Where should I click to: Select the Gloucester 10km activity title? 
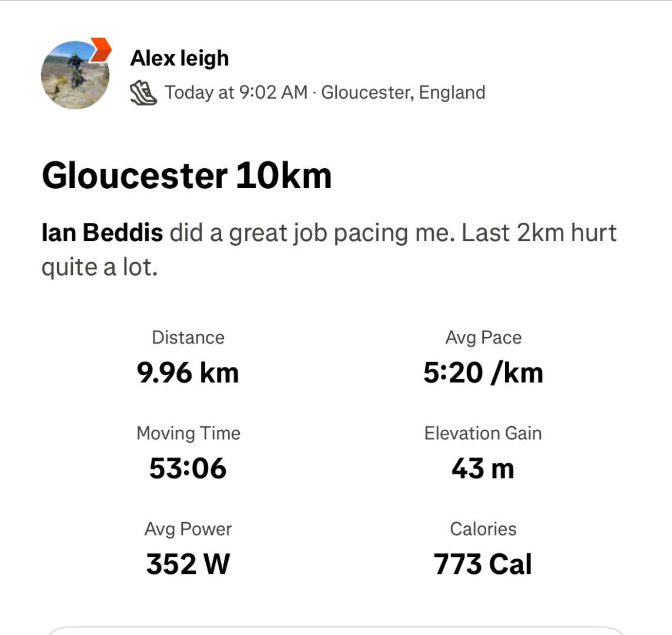click(x=186, y=175)
